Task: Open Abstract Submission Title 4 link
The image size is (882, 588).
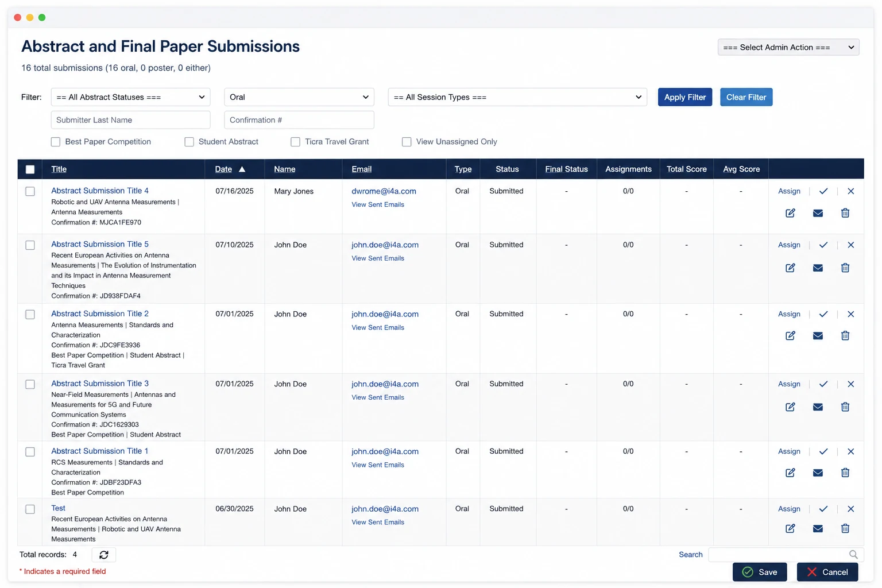Action: click(100, 191)
